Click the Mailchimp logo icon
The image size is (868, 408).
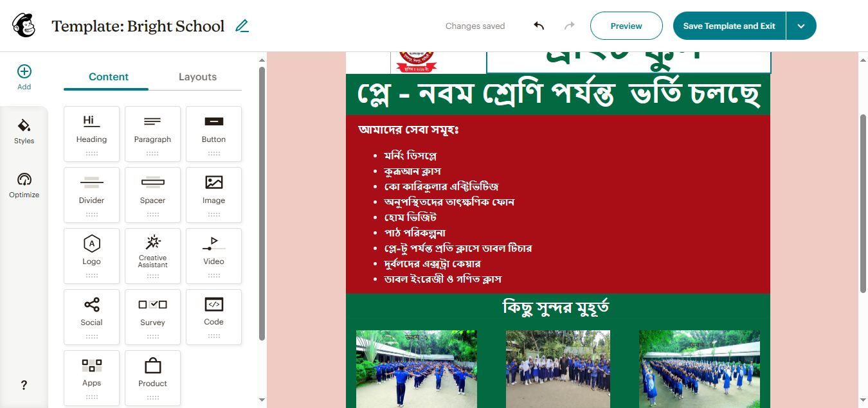24,26
